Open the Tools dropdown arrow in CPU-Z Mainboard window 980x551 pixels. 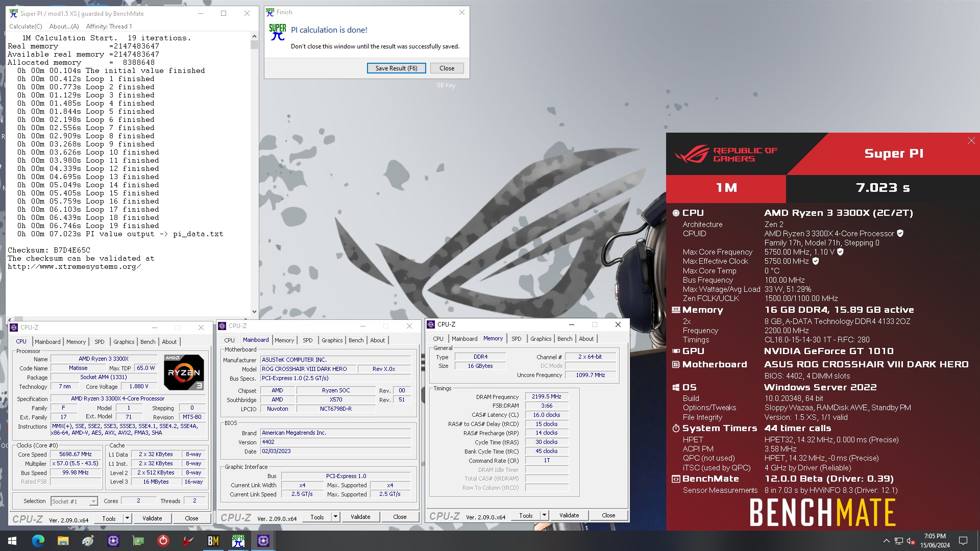click(335, 517)
